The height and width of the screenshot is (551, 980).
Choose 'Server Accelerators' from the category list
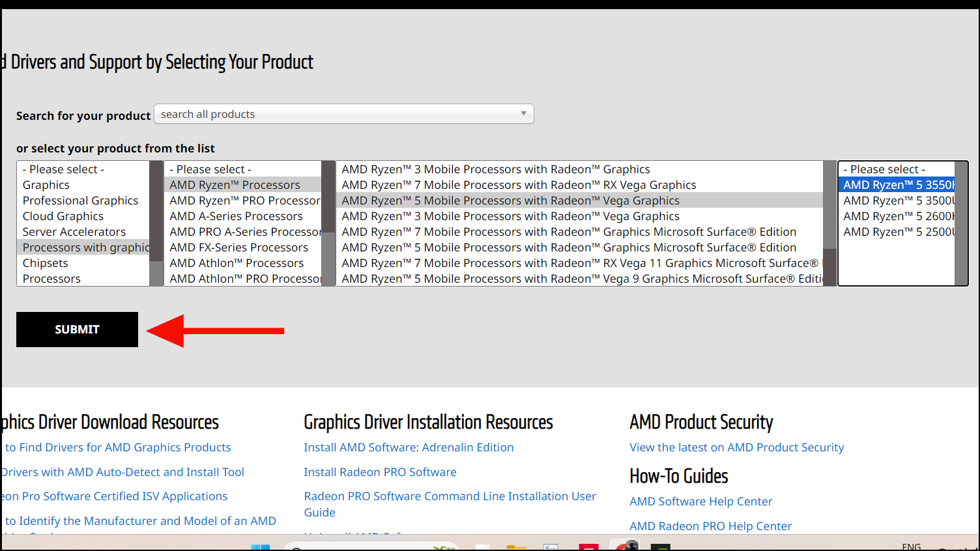pyautogui.click(x=83, y=232)
